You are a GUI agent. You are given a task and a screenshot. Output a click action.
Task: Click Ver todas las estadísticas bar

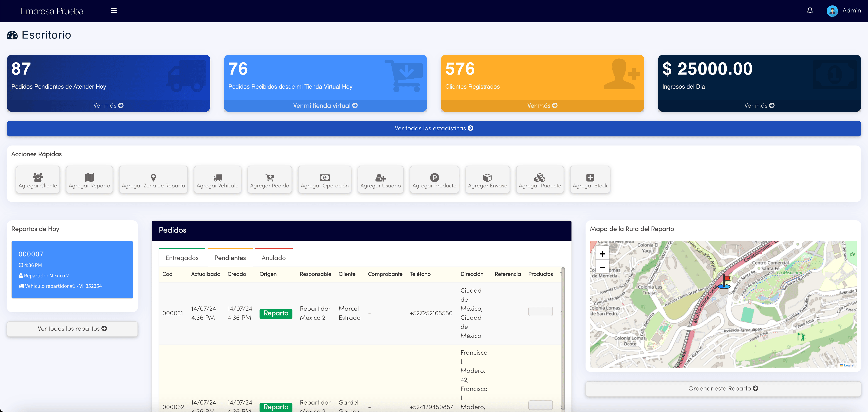[x=434, y=128]
